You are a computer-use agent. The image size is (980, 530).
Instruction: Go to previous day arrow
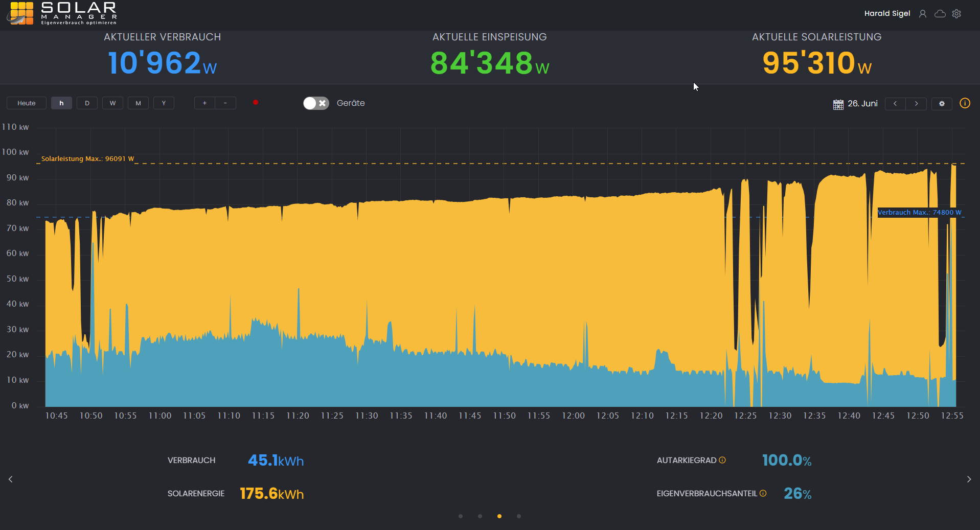[x=895, y=104]
